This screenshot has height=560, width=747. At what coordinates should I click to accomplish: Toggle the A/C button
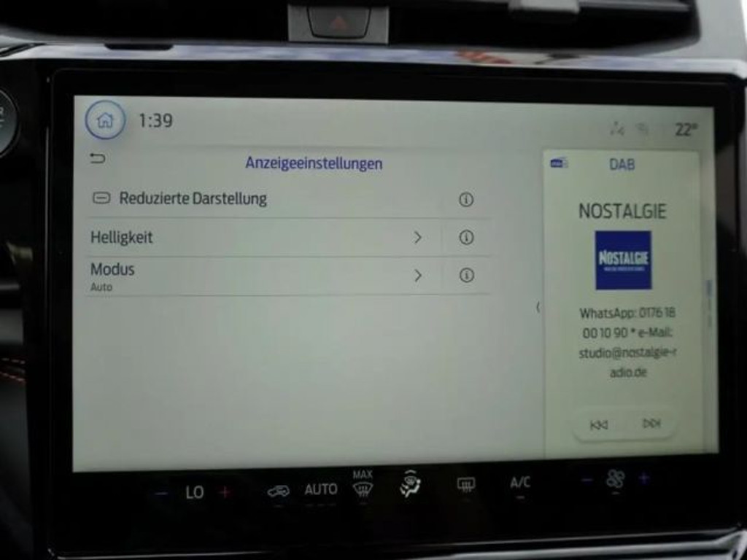(x=520, y=483)
